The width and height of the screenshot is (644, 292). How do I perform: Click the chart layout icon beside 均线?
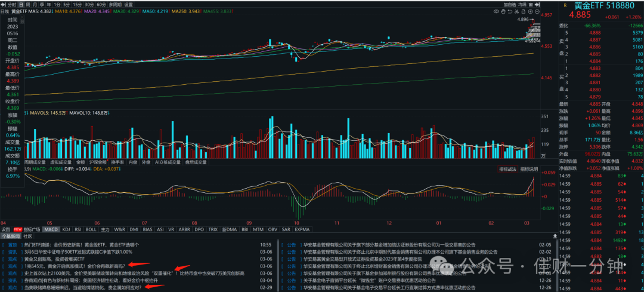(531, 5)
